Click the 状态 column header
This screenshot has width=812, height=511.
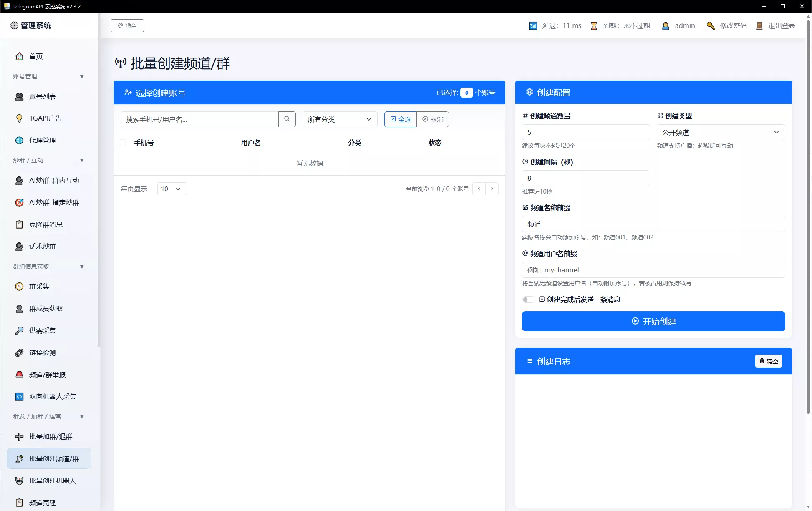[x=435, y=143]
